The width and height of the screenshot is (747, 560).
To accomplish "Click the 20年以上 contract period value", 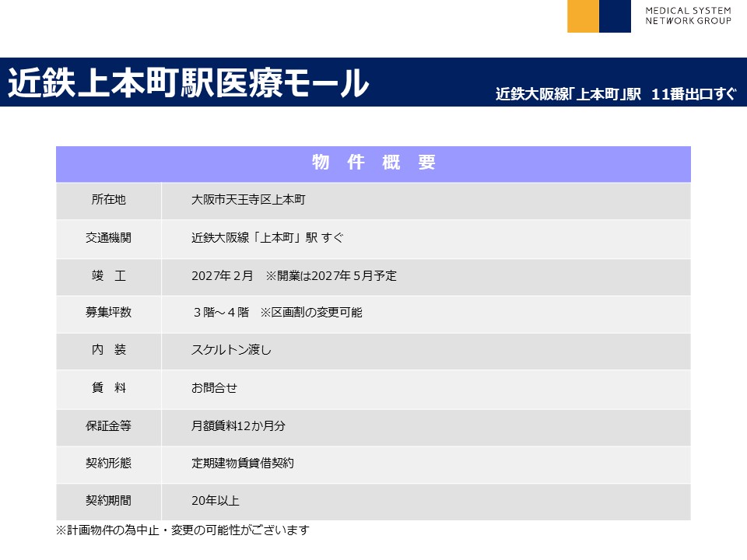I will pyautogui.click(x=215, y=501).
